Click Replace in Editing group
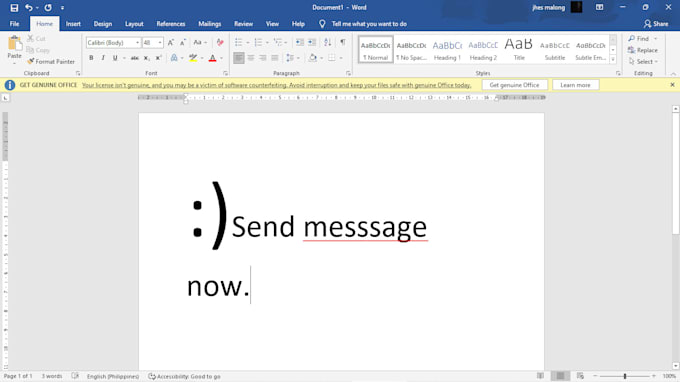Image resolution: width=680 pixels, height=382 pixels. point(643,50)
